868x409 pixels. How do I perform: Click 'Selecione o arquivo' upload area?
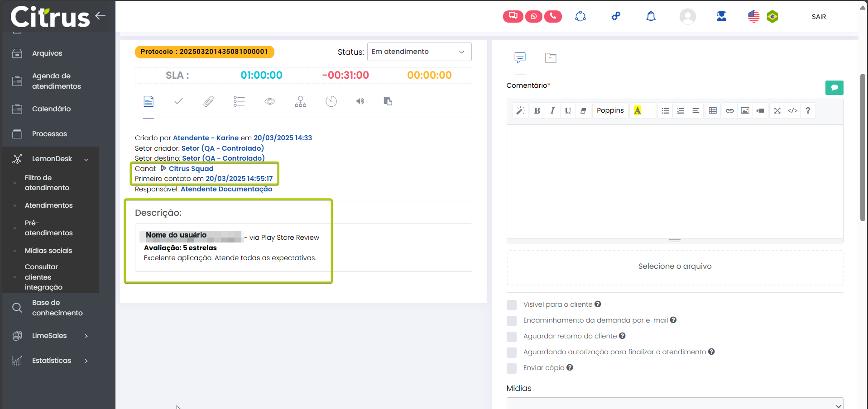(x=675, y=266)
